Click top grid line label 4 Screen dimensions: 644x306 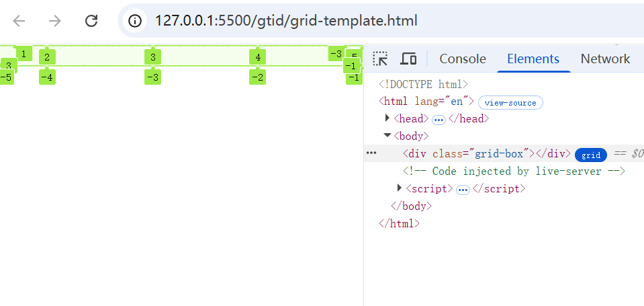tap(257, 57)
